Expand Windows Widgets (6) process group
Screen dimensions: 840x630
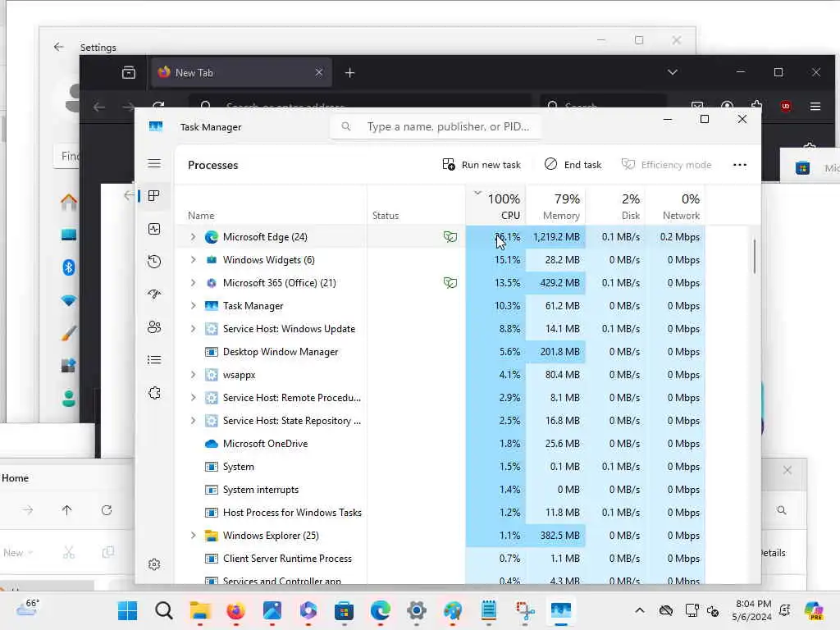point(194,260)
